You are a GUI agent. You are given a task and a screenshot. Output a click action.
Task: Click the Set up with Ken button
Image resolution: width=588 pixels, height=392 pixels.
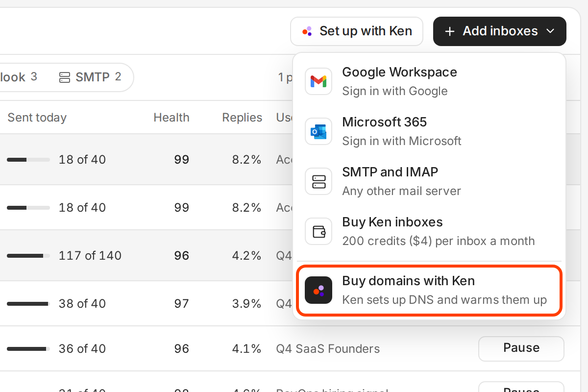[357, 31]
